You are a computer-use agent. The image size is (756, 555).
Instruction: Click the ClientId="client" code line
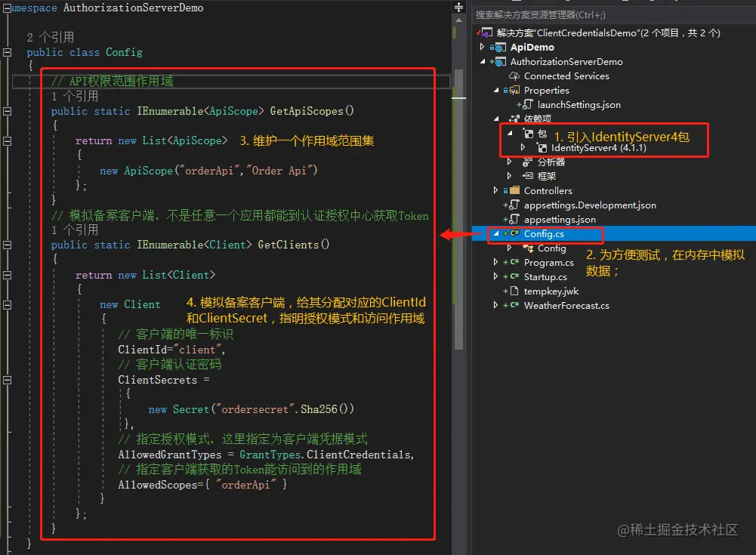(171, 350)
